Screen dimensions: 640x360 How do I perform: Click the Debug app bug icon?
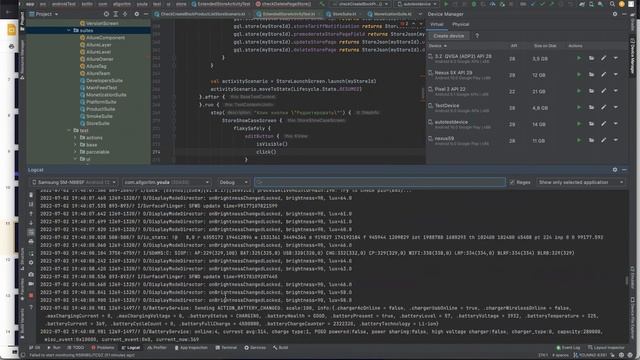(473, 4)
